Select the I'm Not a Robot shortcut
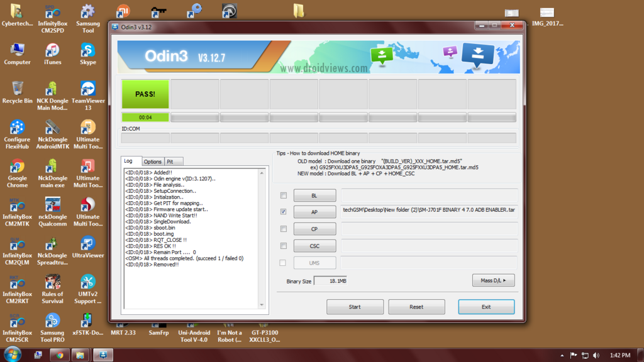The width and height of the screenshot is (644, 362). pos(229,332)
